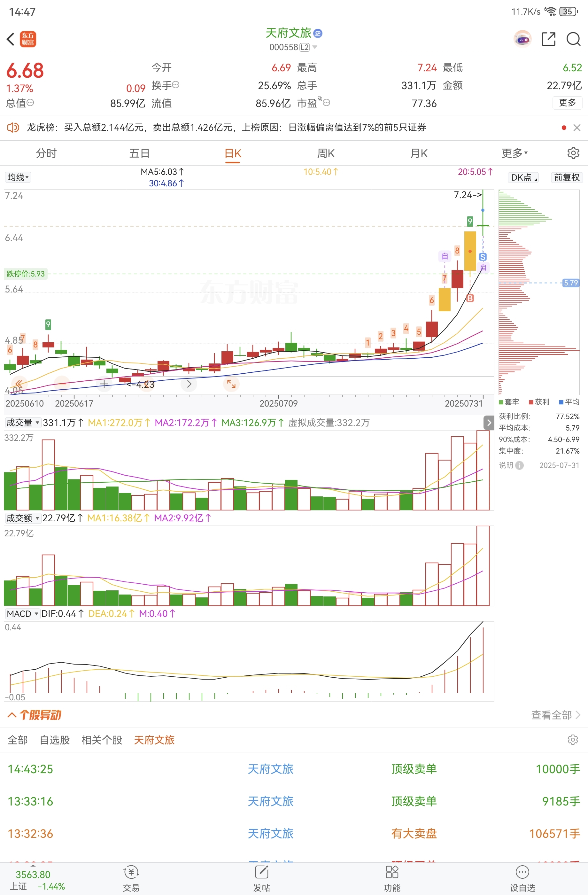588x895 pixels.
Task: Tap the 5.79 average cost marker
Action: point(571,283)
